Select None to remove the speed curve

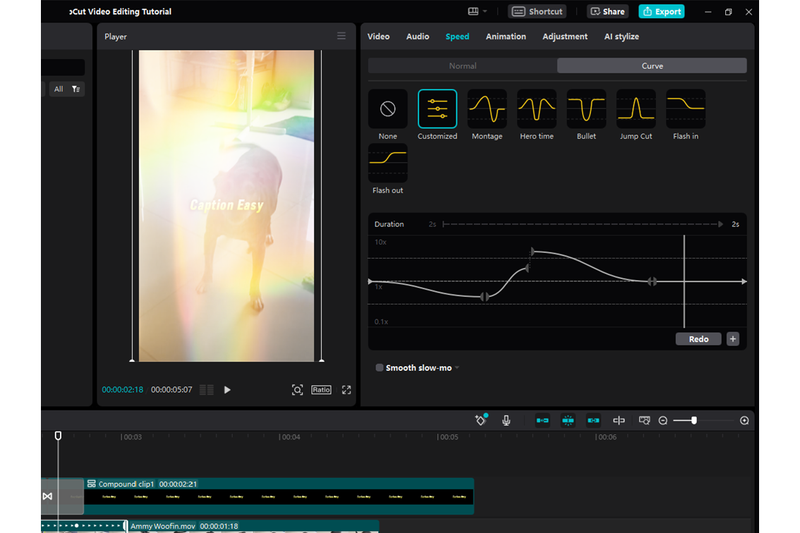(x=388, y=109)
